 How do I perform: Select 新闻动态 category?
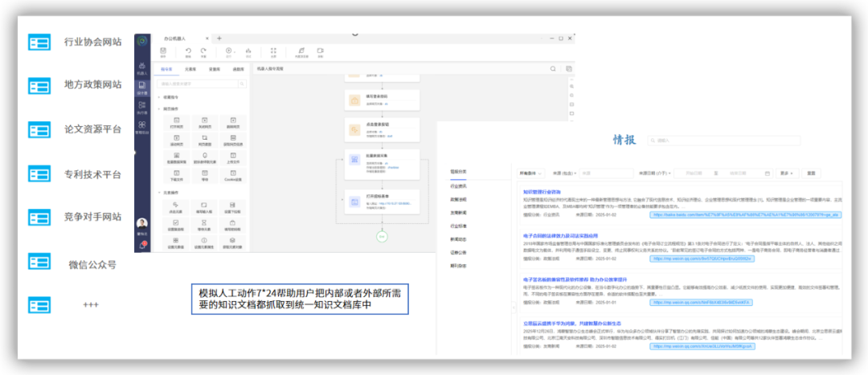458,239
